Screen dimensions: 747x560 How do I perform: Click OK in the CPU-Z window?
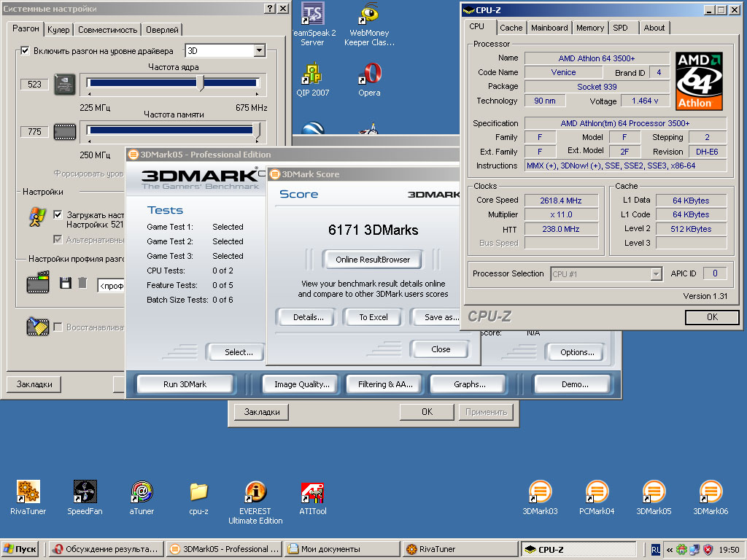pyautogui.click(x=712, y=317)
